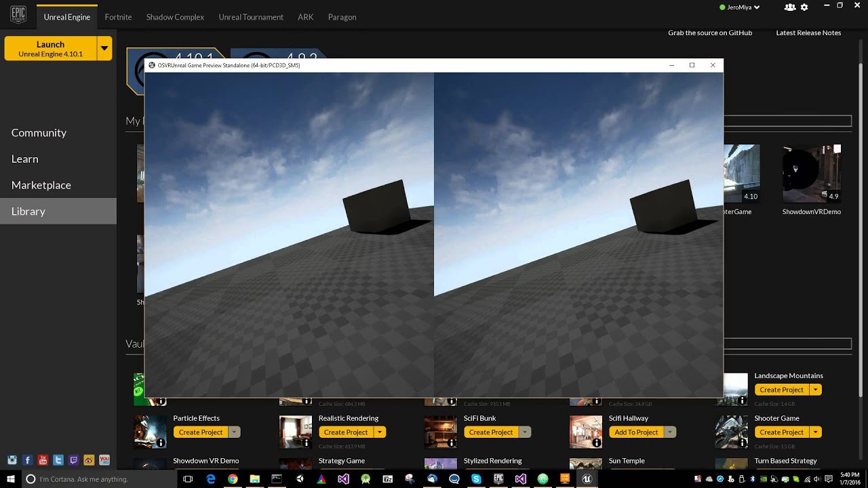This screenshot has width=868, height=488.
Task: Select the Showdown VR Demo title
Action: point(206,461)
